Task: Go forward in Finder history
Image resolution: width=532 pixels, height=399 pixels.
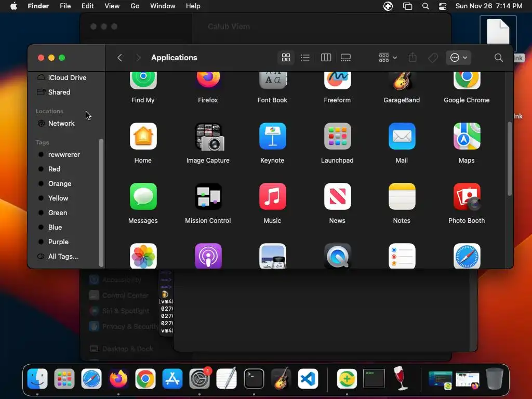Action: click(138, 58)
